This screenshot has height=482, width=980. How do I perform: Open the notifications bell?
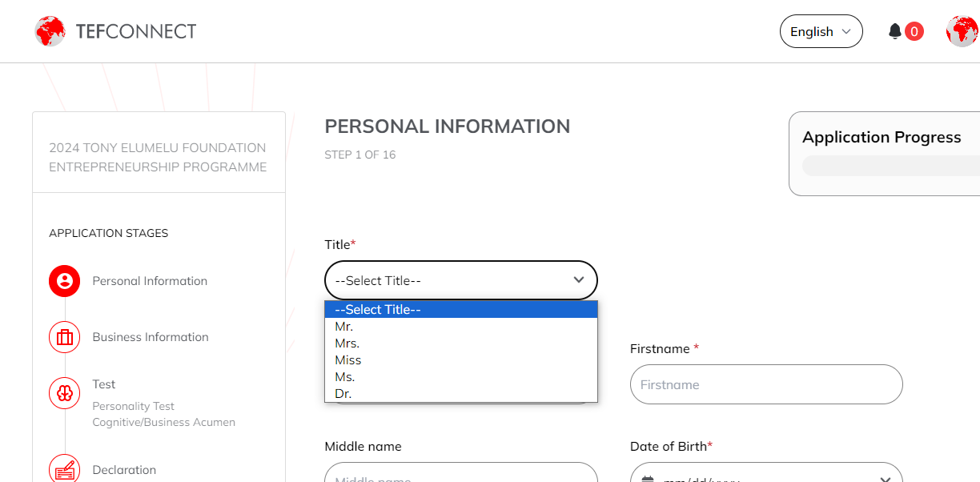[x=895, y=31]
